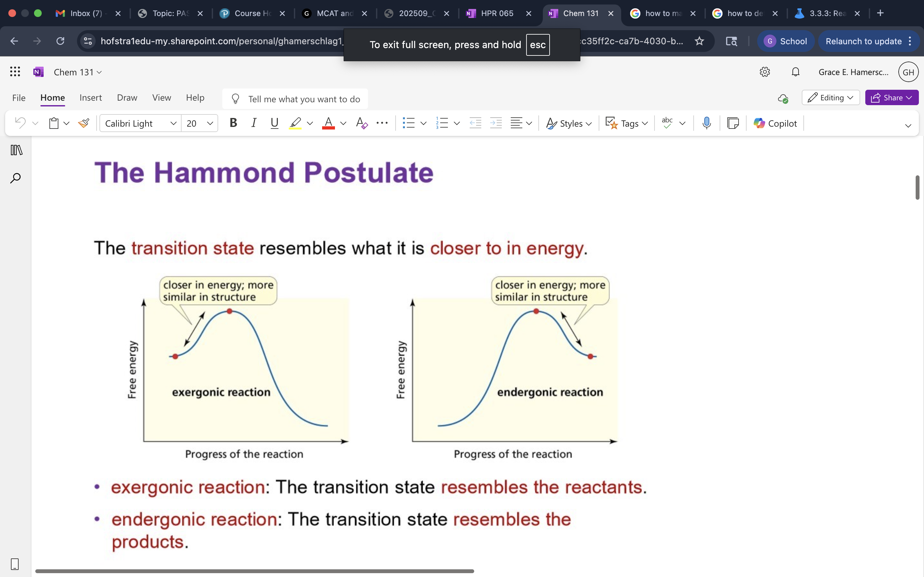
Task: Toggle bold formatting
Action: pyautogui.click(x=233, y=123)
